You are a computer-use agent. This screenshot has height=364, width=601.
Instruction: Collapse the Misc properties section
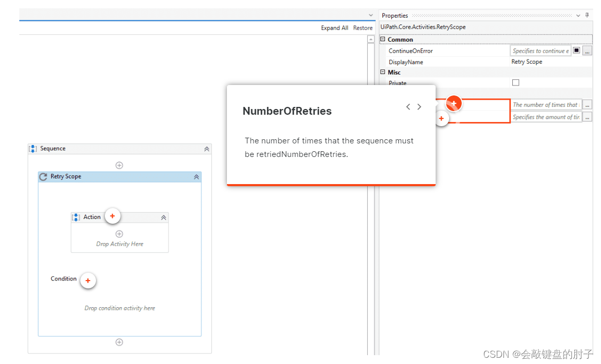point(382,72)
